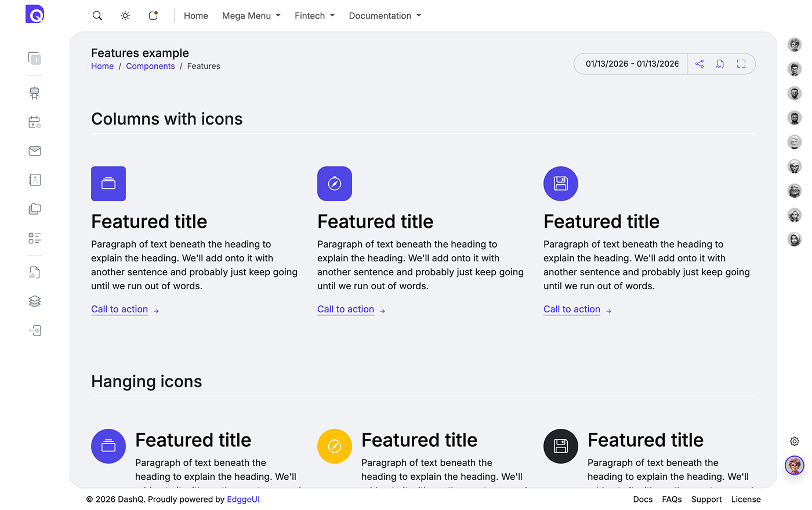Click the robot icon in the sidebar

point(35,93)
